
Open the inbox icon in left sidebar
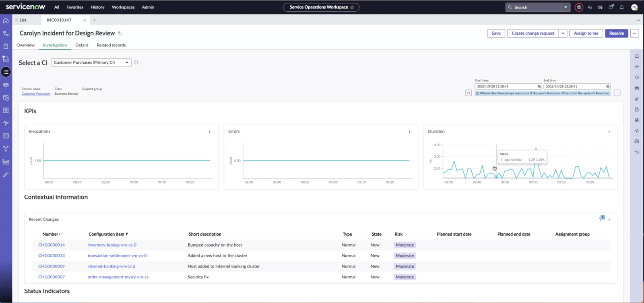point(6,59)
